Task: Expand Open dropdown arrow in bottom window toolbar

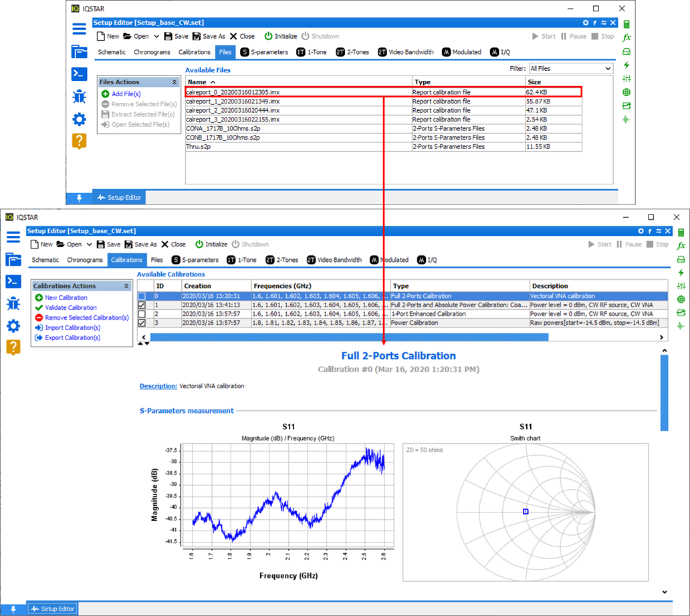Action: [90, 245]
